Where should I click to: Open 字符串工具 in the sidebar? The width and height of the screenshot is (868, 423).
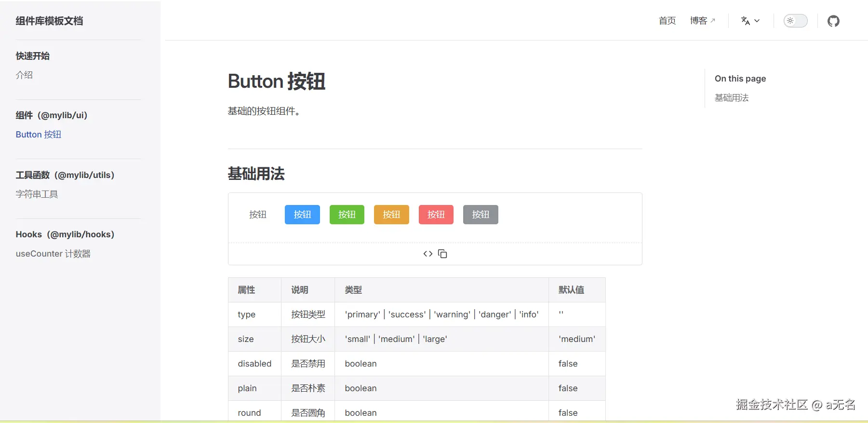point(37,194)
